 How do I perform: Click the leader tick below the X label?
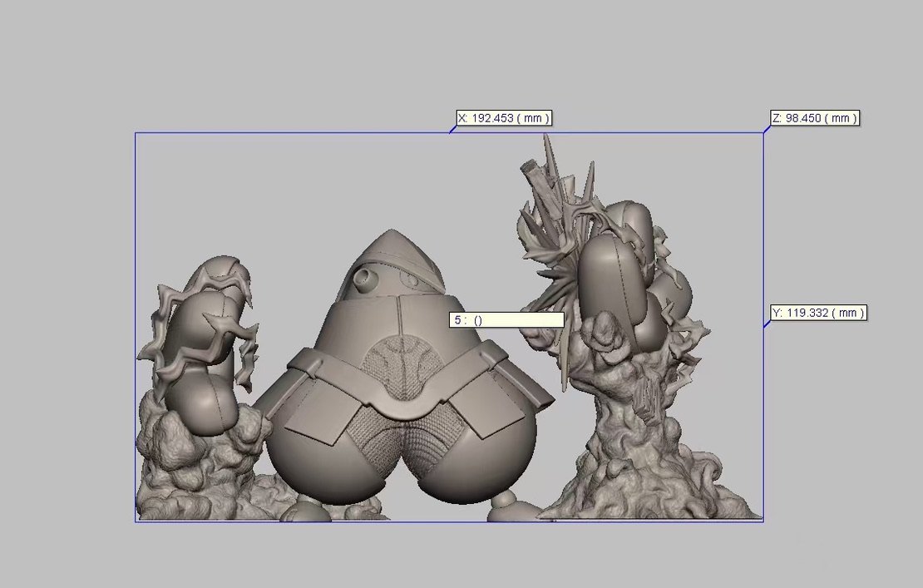[452, 129]
